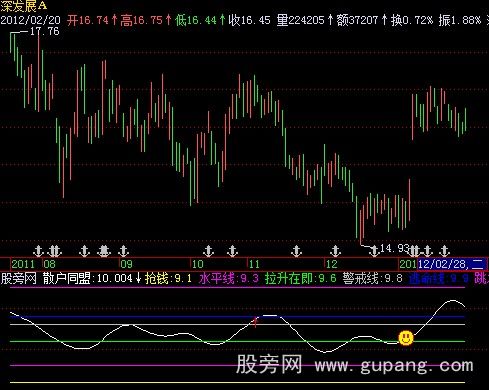The width and height of the screenshot is (489, 390).
Task: Click the turnover amount 额37207
Action: [357, 20]
